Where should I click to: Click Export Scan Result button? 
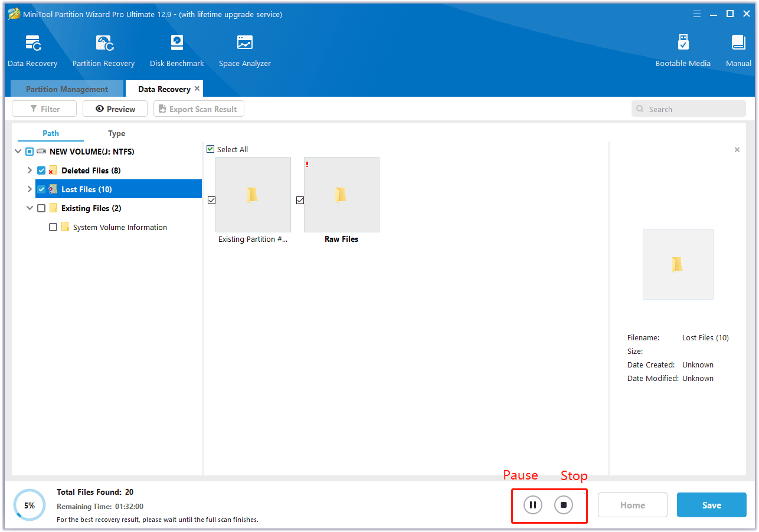pyautogui.click(x=199, y=109)
